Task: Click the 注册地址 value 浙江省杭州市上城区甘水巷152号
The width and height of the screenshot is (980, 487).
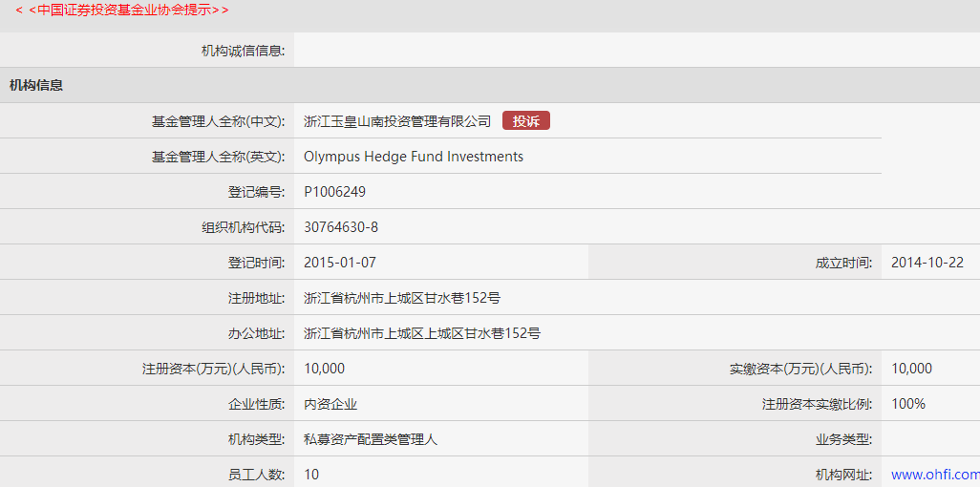Action: (402, 298)
